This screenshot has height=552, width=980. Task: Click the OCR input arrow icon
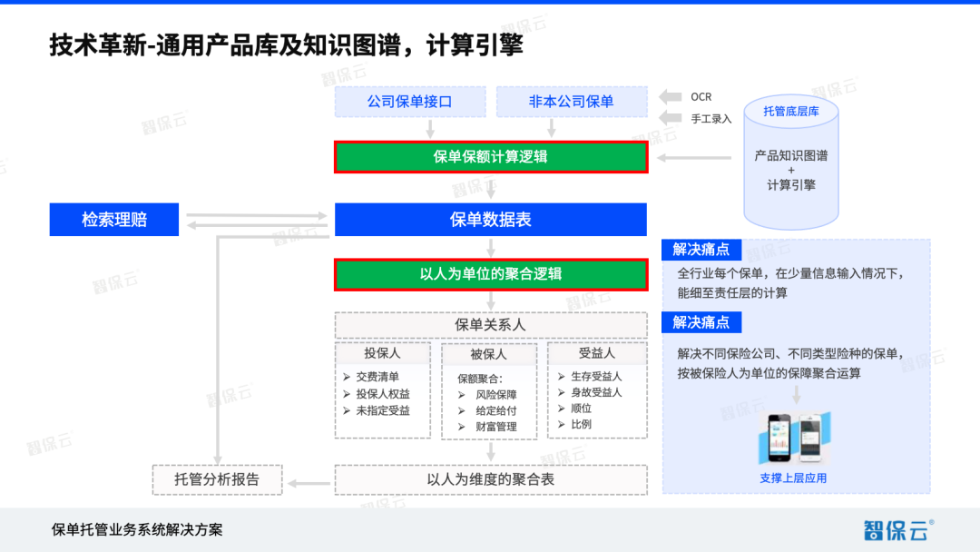pyautogui.click(x=669, y=96)
